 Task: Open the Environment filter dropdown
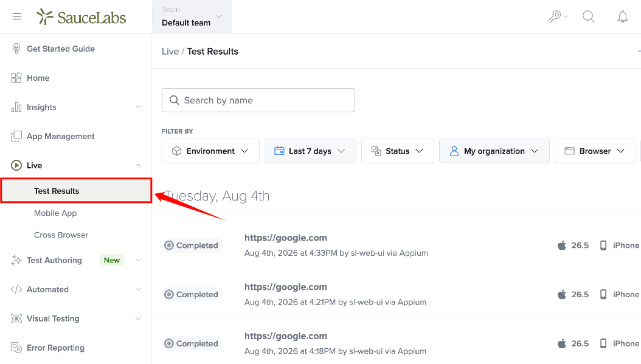(210, 151)
